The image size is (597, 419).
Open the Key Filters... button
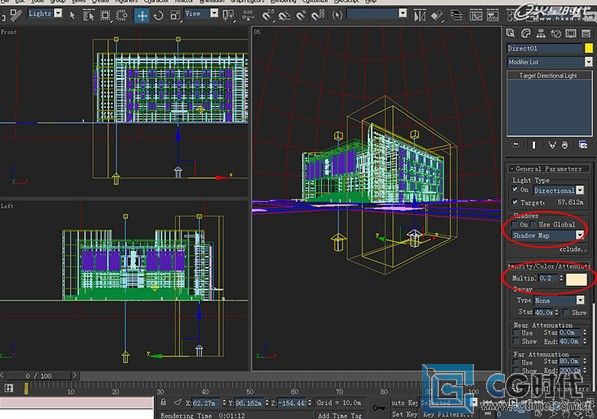click(448, 414)
